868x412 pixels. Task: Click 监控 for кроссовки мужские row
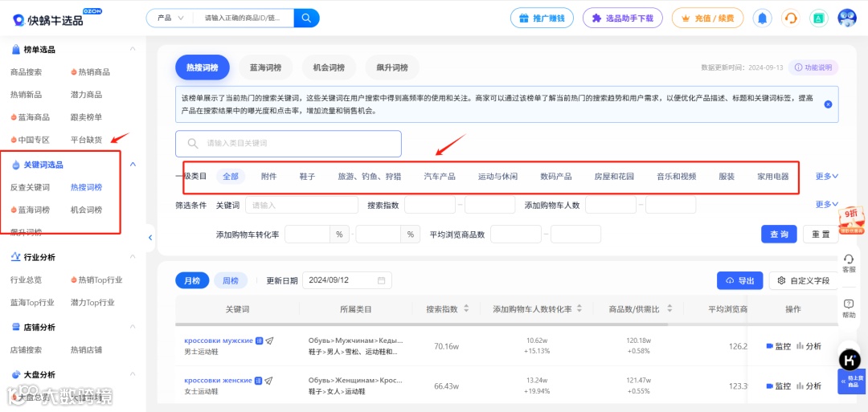coord(778,346)
